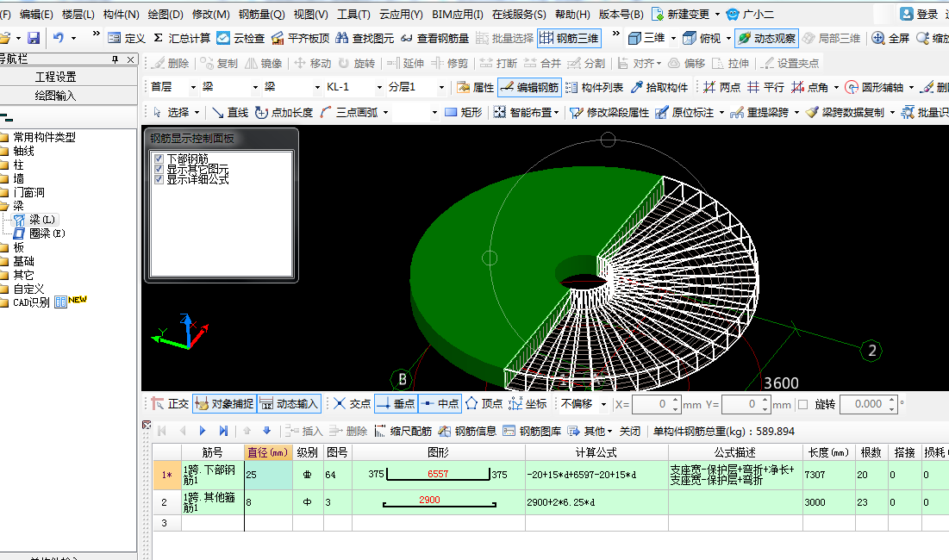
Task: Select 平行 parallel axis tool
Action: pos(765,88)
